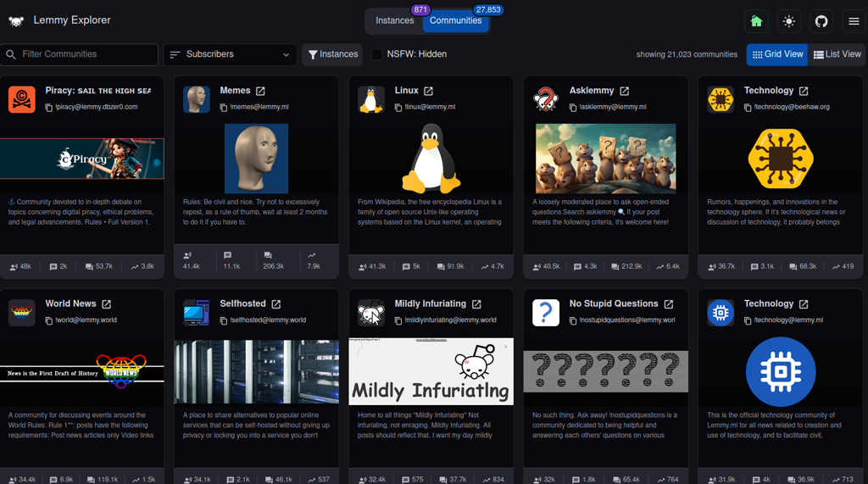
Task: Toggle light/dark theme sun icon
Action: (x=788, y=21)
